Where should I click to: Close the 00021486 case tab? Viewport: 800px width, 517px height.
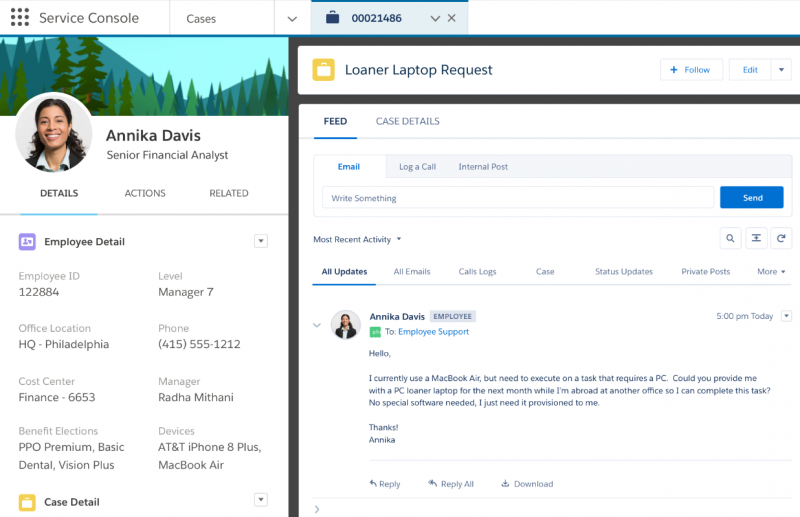tap(452, 18)
